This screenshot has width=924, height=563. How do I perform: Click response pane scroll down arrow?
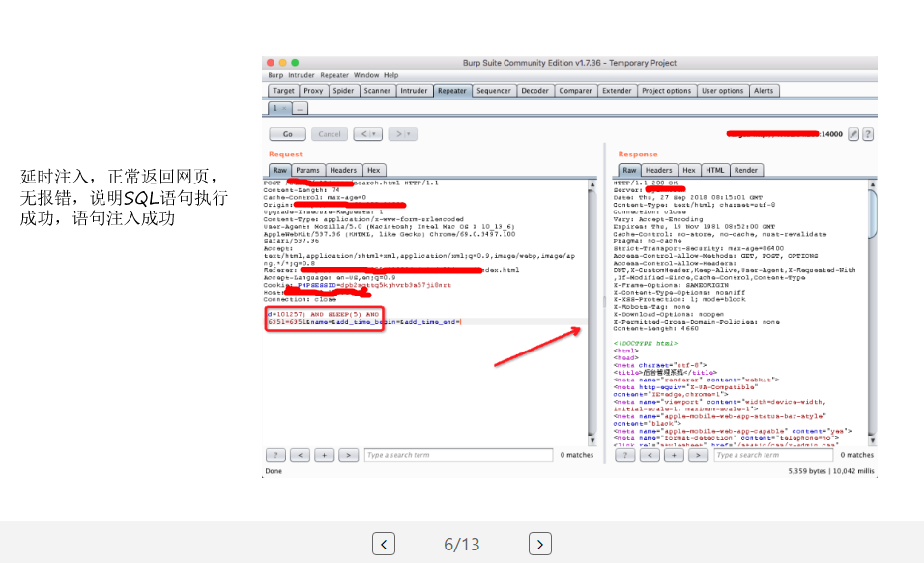(873, 440)
